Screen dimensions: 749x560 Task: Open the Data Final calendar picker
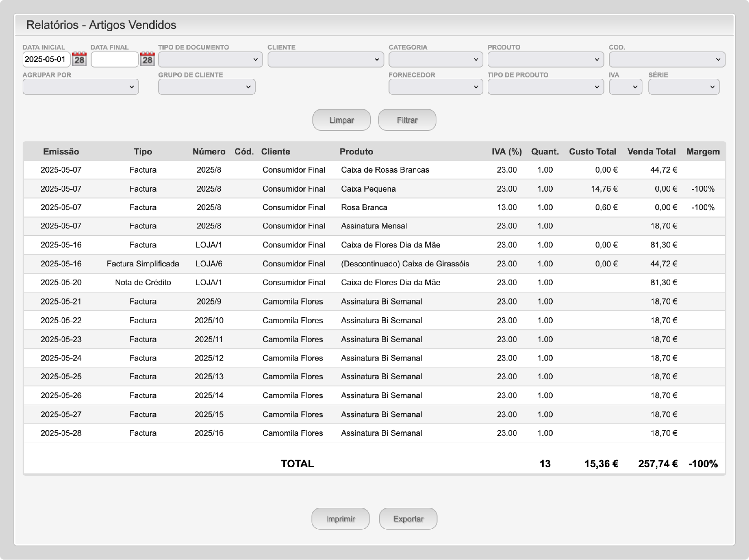point(147,59)
